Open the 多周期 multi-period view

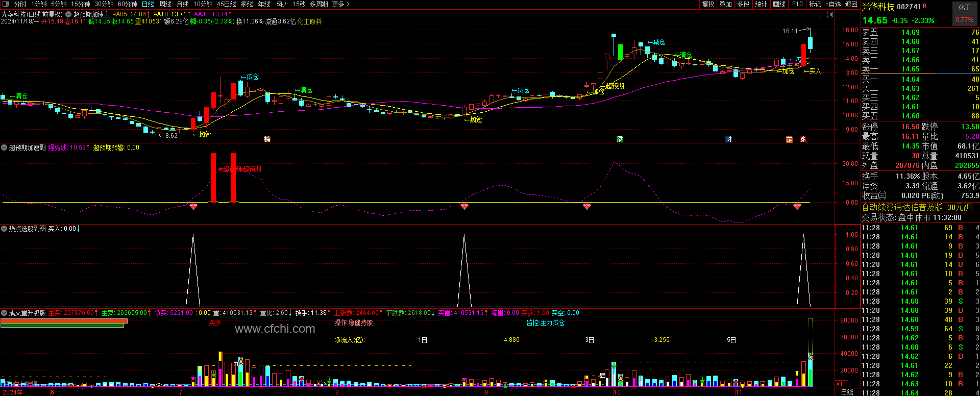(x=319, y=4)
